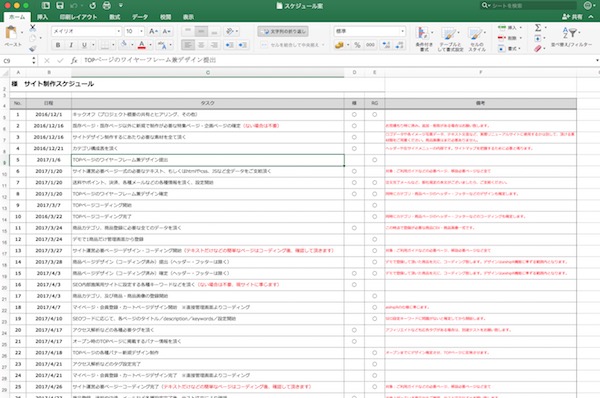Increase font size with larger A icon
600x398 pixels.
click(x=153, y=31)
